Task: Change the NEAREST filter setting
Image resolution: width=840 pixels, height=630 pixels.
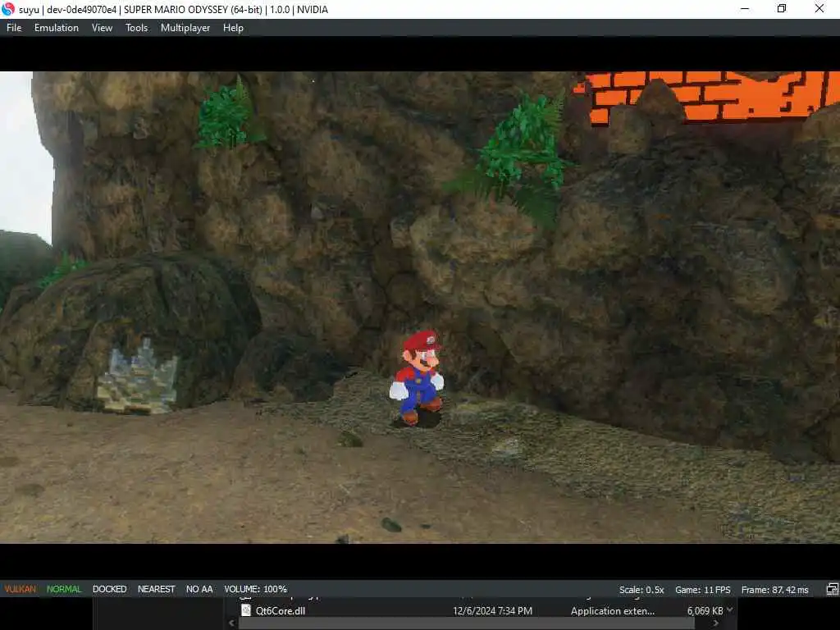Action: (x=157, y=589)
